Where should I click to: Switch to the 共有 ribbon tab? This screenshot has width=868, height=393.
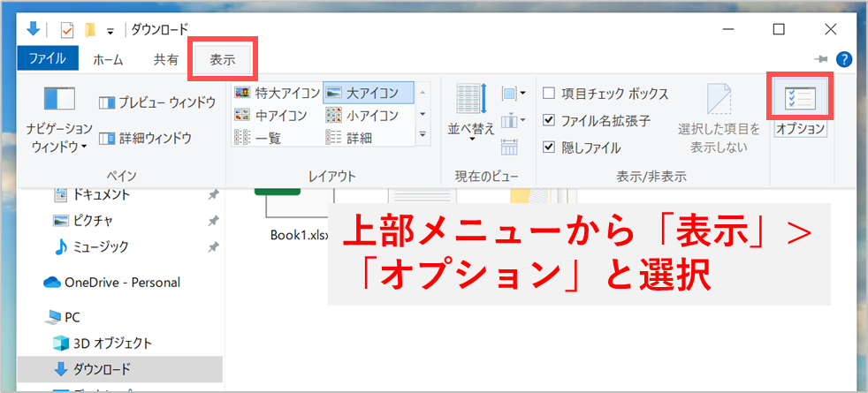click(165, 60)
